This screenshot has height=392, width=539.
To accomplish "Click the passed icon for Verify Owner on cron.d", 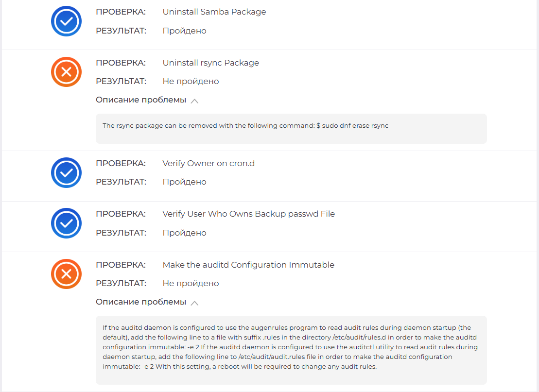I will (67, 172).
